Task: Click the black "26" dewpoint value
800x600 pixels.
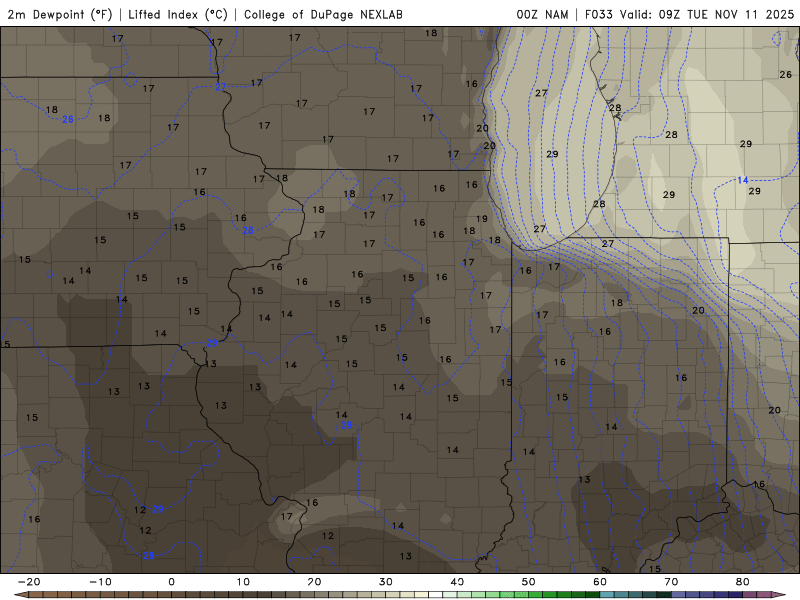Action: coord(786,74)
